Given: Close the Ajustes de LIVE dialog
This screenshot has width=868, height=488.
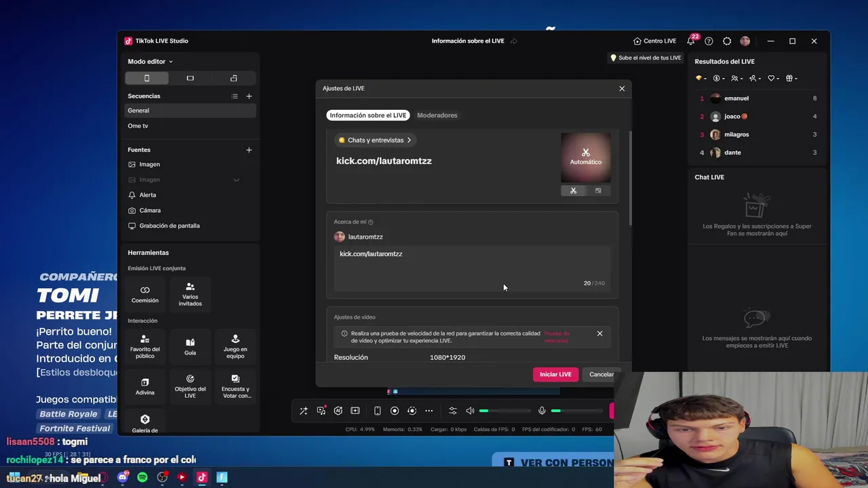Looking at the screenshot, I should point(622,88).
